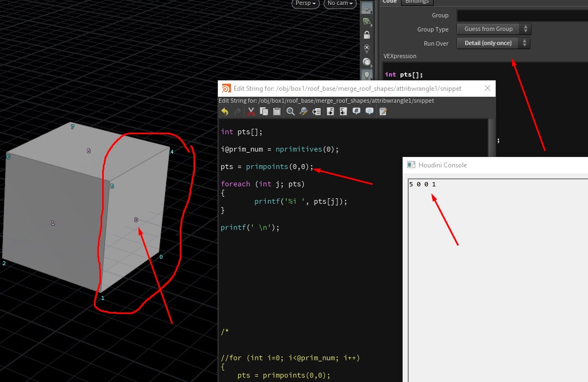The width and height of the screenshot is (588, 382).
Task: Click the cube's top face labeled 5
Action: point(89,151)
